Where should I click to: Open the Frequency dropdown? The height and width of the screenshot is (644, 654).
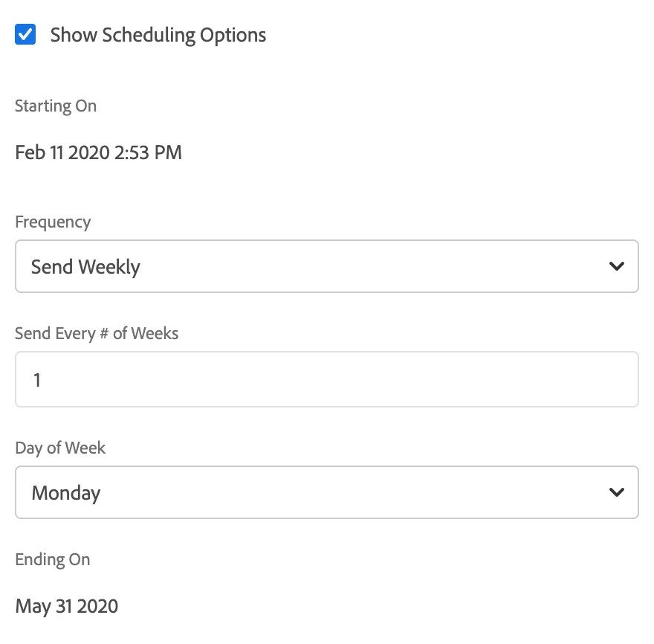pos(326,266)
